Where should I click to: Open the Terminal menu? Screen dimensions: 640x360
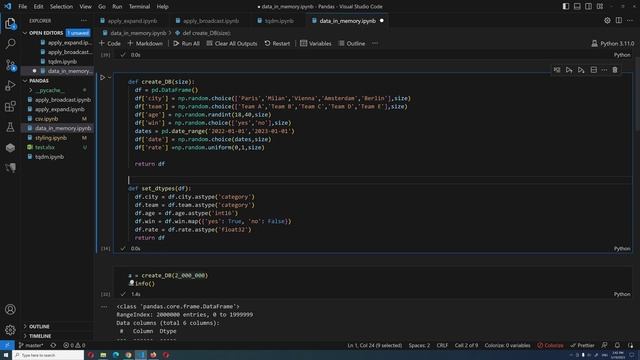(x=139, y=7)
